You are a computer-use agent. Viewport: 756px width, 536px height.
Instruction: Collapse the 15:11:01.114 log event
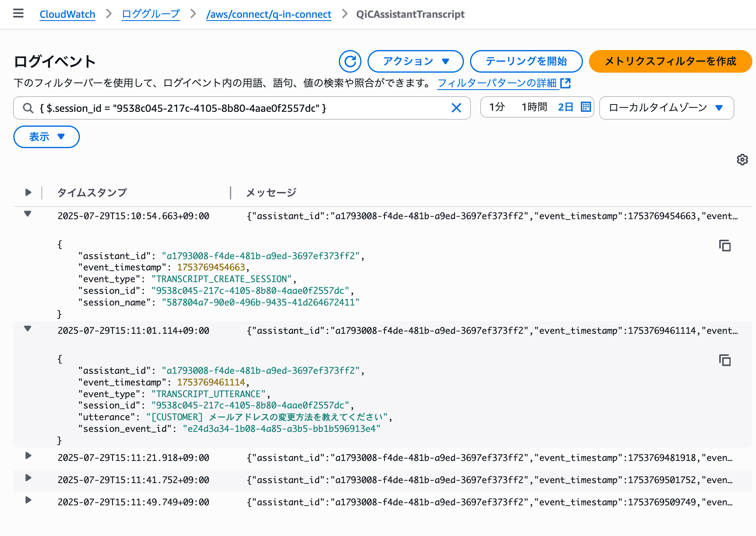[x=27, y=329]
